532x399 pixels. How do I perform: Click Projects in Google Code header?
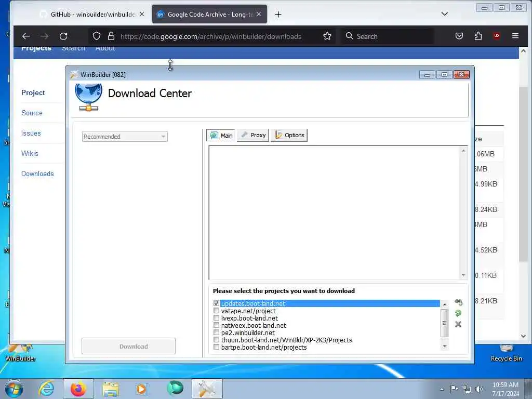36,48
